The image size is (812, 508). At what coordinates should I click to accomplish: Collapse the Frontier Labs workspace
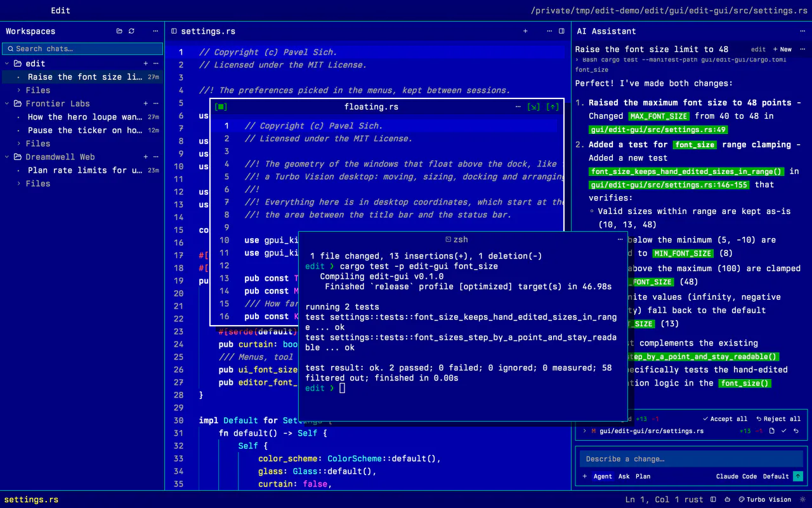click(x=7, y=104)
